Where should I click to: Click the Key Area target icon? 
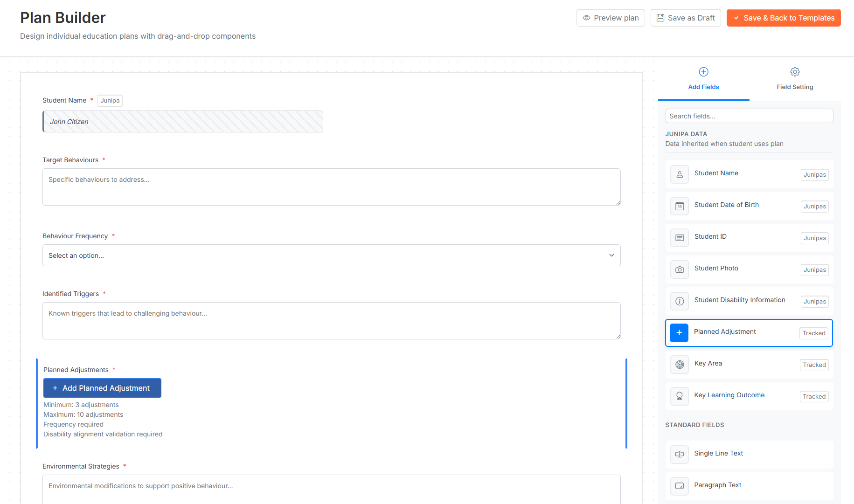tap(679, 364)
